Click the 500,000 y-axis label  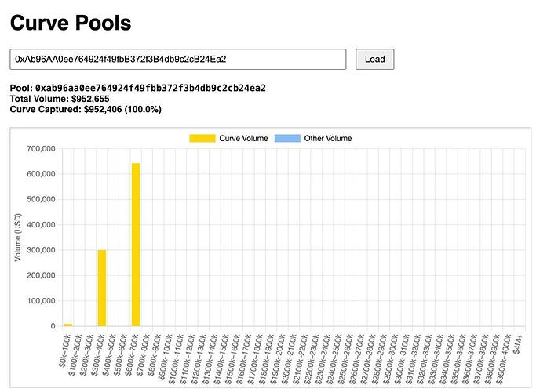[x=41, y=199]
